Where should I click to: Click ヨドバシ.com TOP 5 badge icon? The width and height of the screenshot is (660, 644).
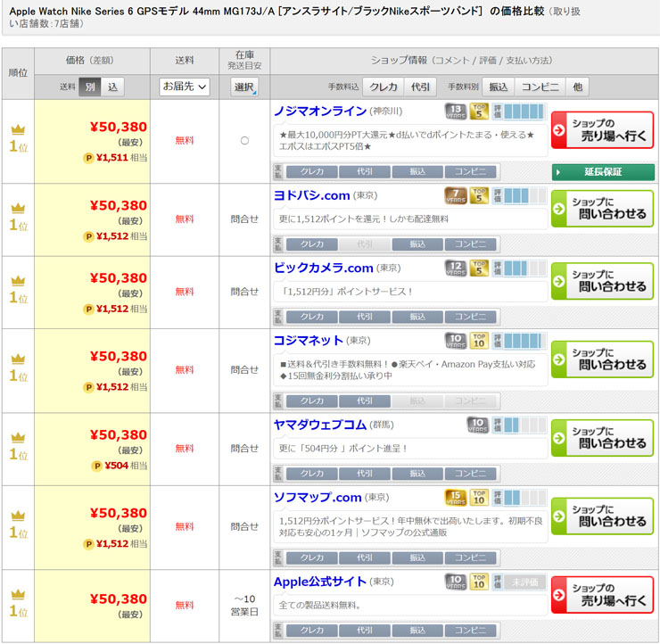pyautogui.click(x=479, y=195)
